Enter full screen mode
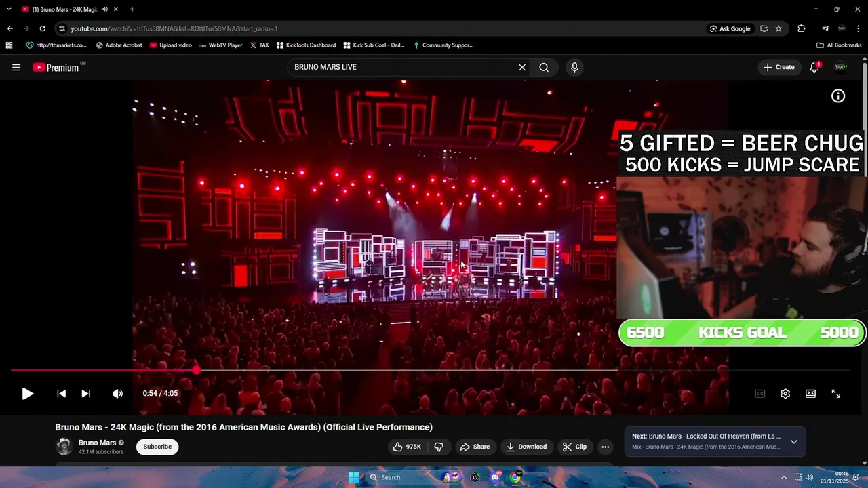This screenshot has width=868, height=488. (x=835, y=393)
